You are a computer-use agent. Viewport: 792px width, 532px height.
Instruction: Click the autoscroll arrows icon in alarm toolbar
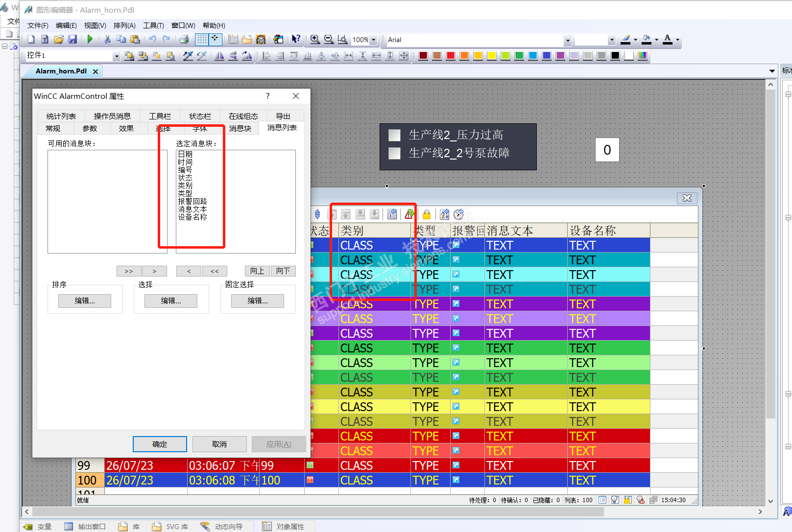coord(317,214)
